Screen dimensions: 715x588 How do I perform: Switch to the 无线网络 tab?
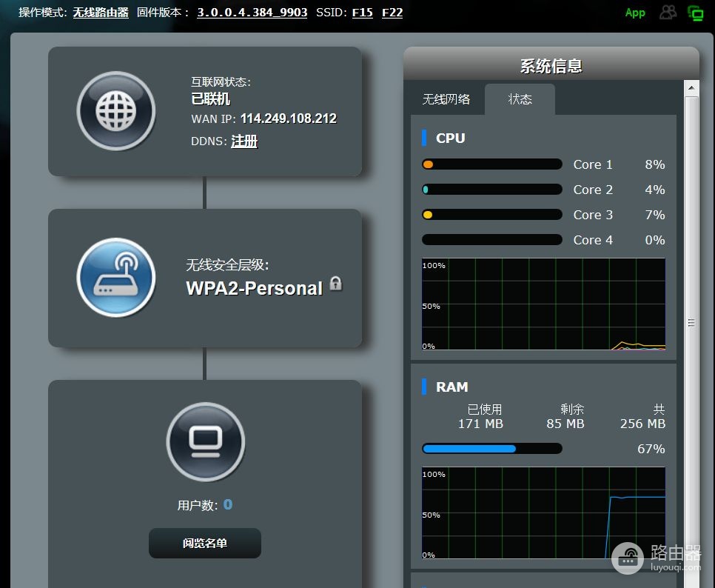click(x=446, y=99)
